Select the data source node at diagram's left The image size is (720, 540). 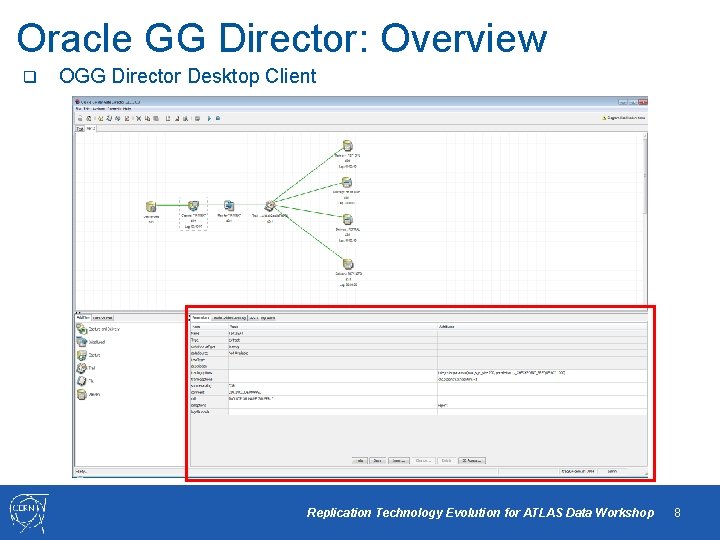pos(151,206)
